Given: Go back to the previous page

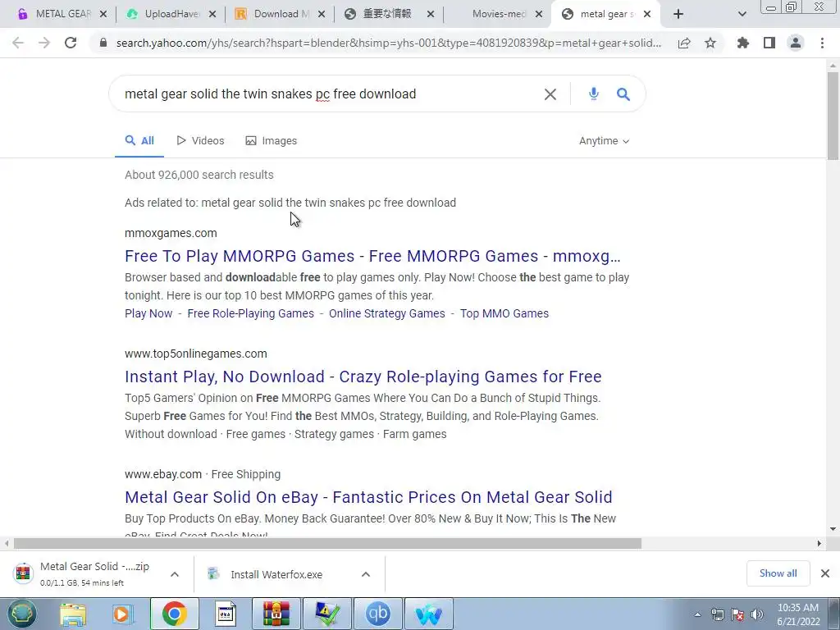Looking at the screenshot, I should tap(18, 43).
